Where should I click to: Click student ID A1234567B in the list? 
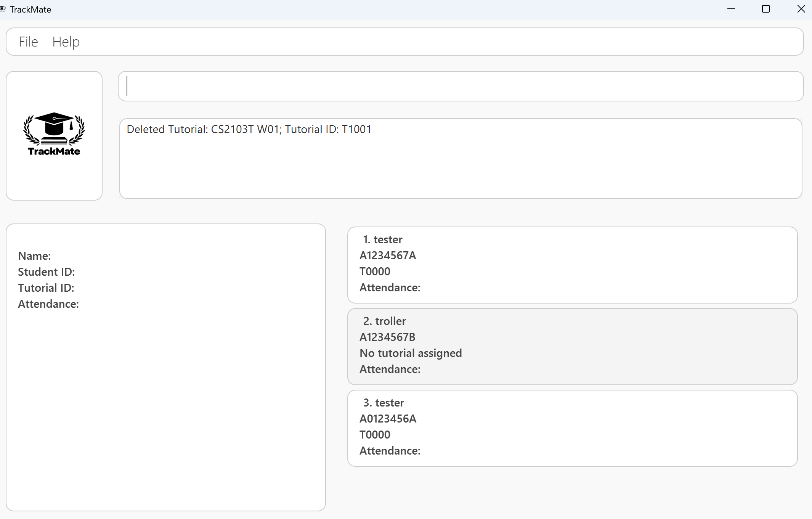(387, 337)
